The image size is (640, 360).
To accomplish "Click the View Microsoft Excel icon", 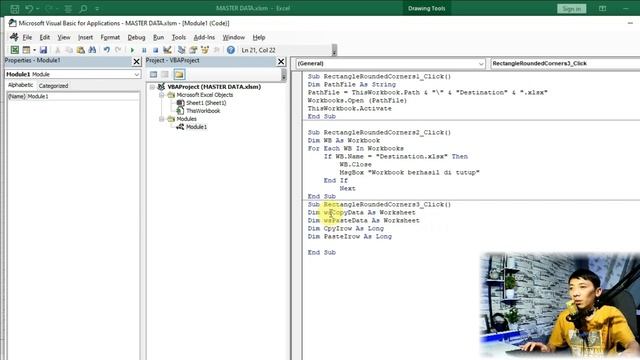I will coord(15,50).
